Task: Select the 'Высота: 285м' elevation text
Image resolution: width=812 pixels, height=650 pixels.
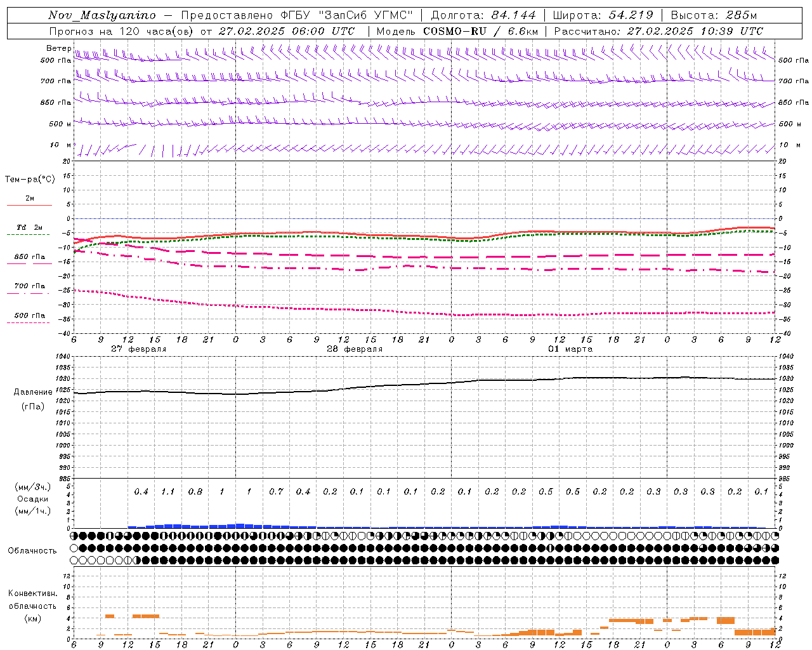Action: [x=714, y=15]
